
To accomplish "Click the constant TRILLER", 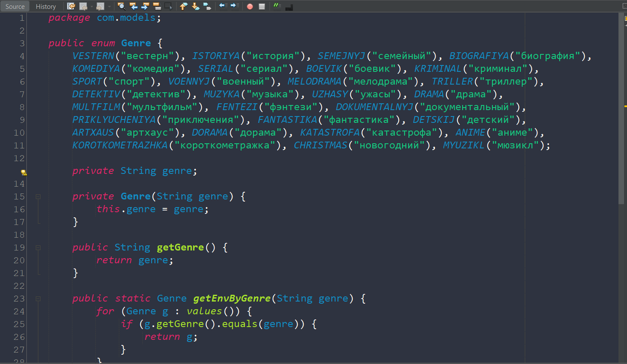I will pos(453,81).
